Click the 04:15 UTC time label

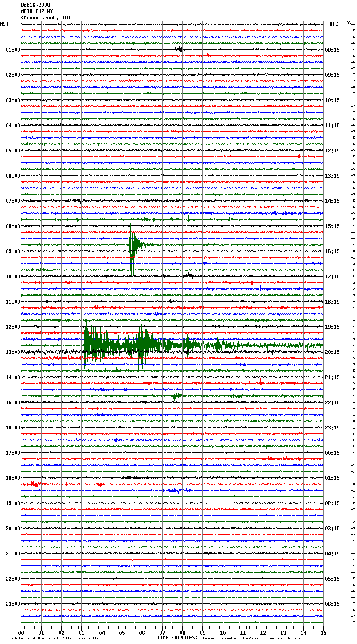point(332,554)
